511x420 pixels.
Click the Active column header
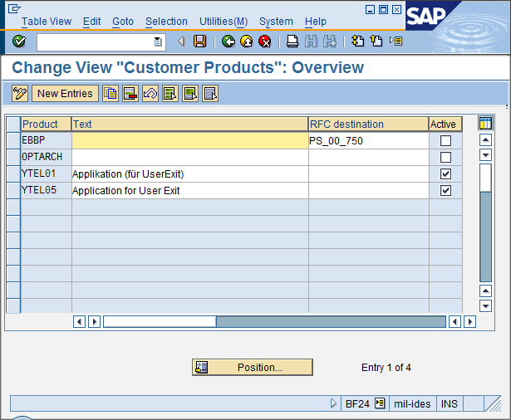[445, 124]
